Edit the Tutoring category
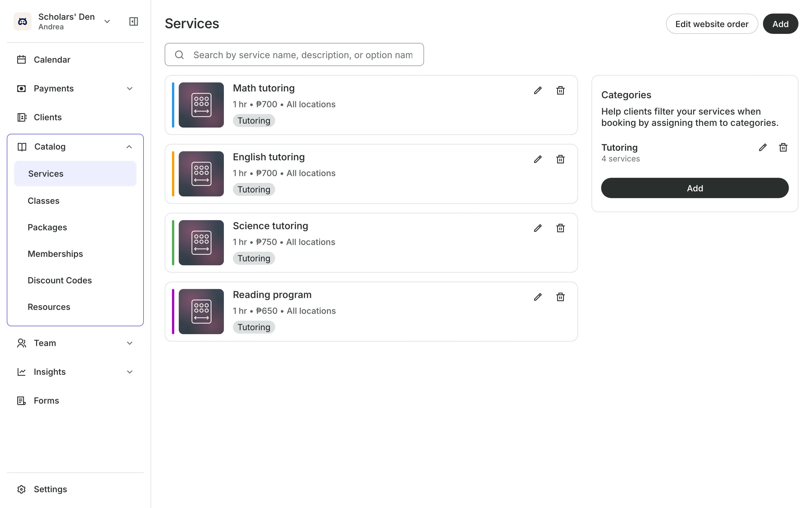The width and height of the screenshot is (812, 508). point(763,148)
